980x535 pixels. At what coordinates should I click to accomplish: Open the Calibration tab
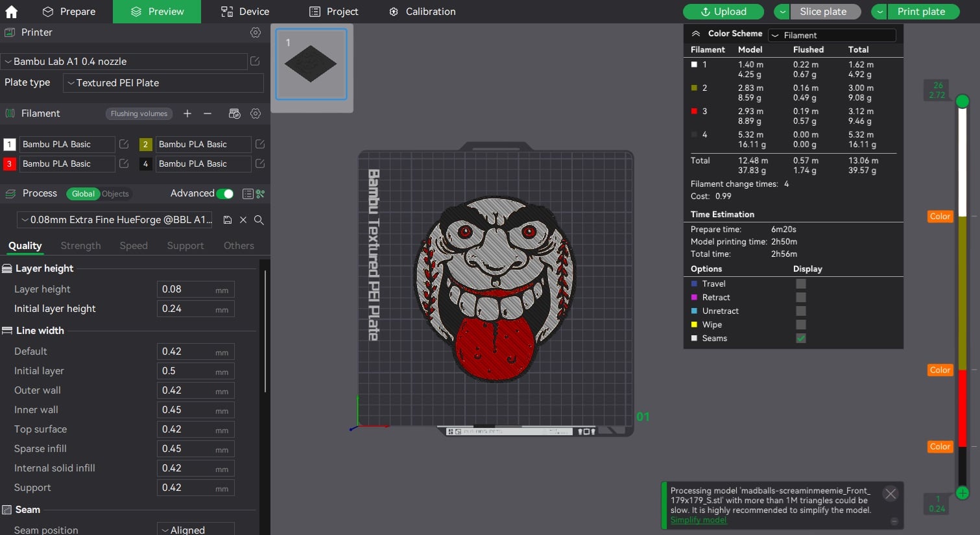[422, 12]
